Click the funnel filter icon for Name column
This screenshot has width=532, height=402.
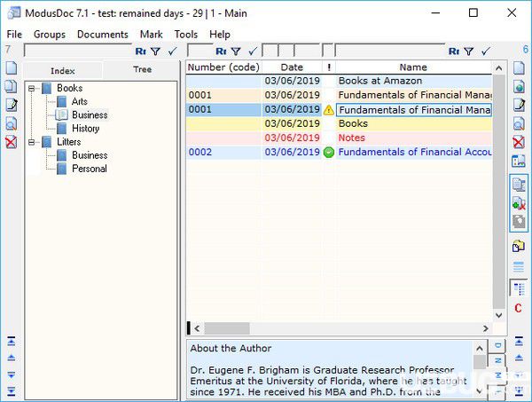(x=469, y=51)
